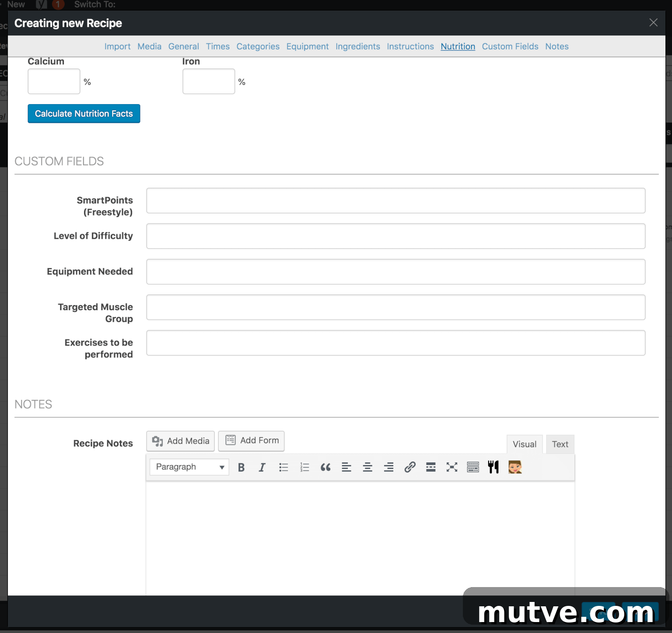Align text left

click(346, 467)
